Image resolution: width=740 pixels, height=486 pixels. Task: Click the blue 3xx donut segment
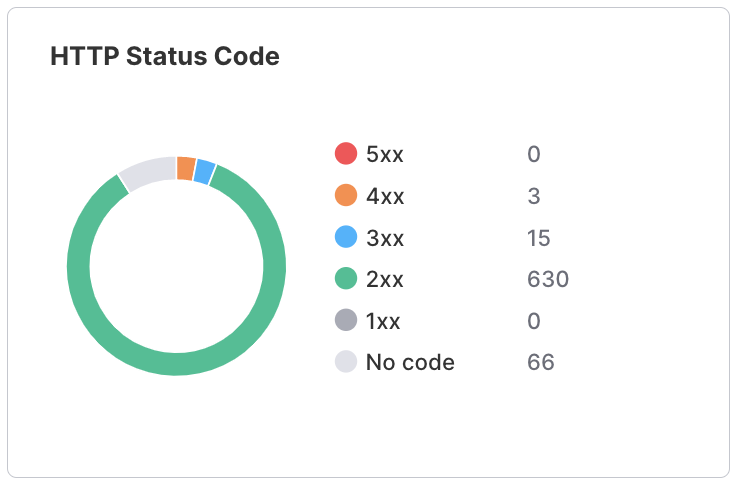[204, 172]
